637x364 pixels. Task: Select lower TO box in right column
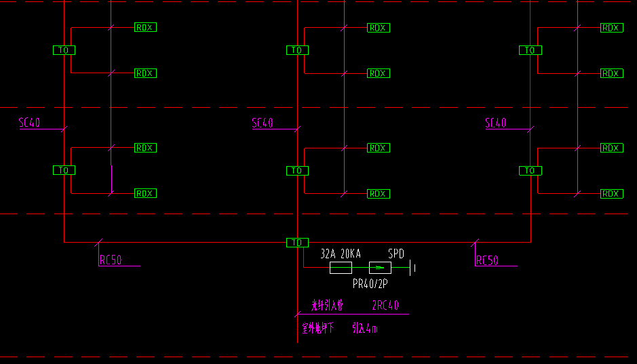point(530,170)
